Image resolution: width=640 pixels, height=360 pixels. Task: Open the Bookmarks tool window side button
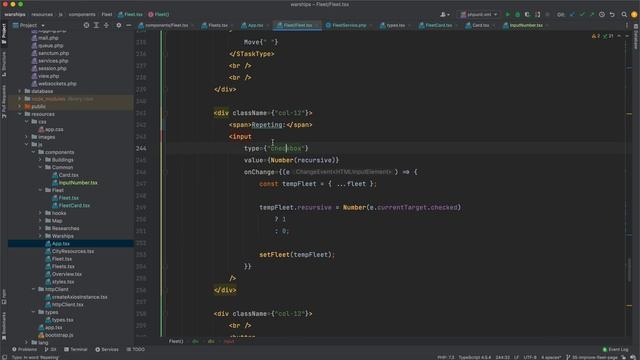(x=4, y=326)
